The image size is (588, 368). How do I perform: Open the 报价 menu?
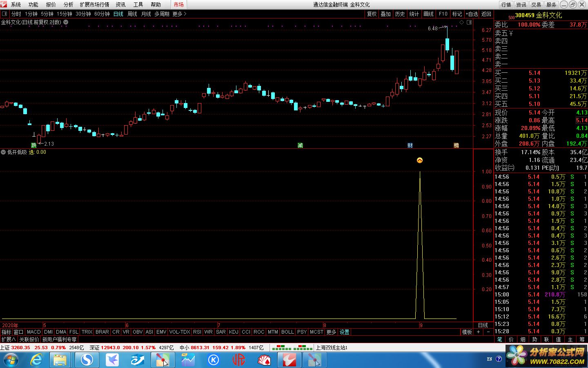(x=51, y=4)
